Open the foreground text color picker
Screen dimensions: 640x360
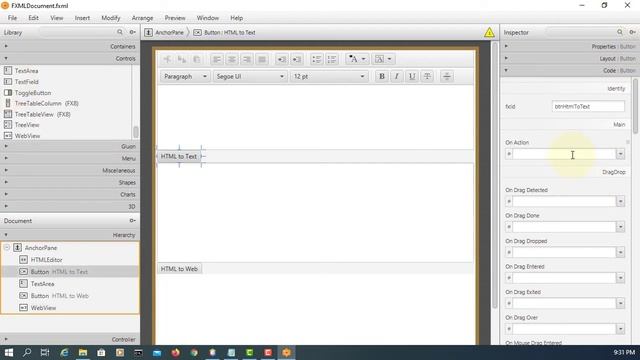(357, 59)
